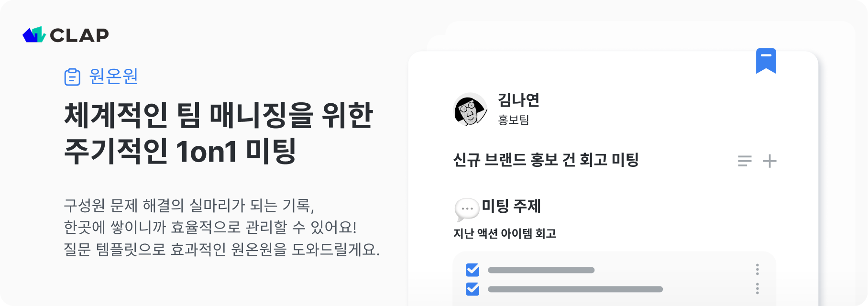Click the first checklist item's gray text bar
This screenshot has width=868, height=306.
click(x=541, y=270)
